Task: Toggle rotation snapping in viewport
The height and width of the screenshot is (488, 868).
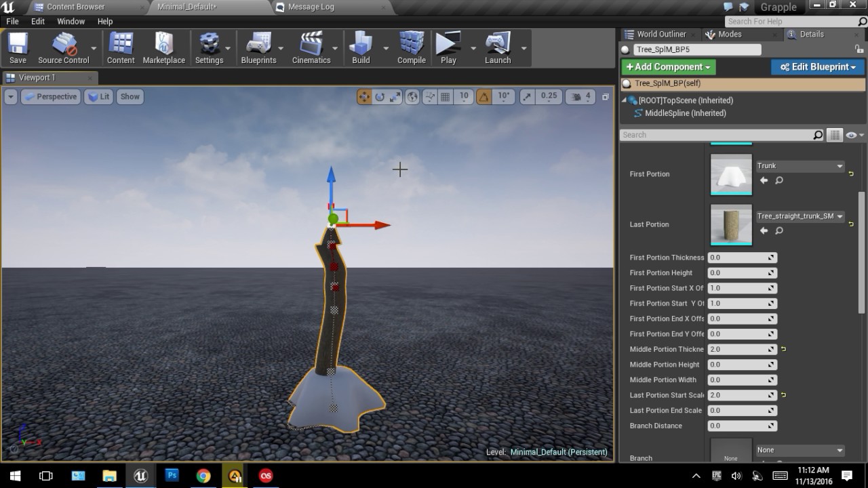Action: pyautogui.click(x=484, y=97)
